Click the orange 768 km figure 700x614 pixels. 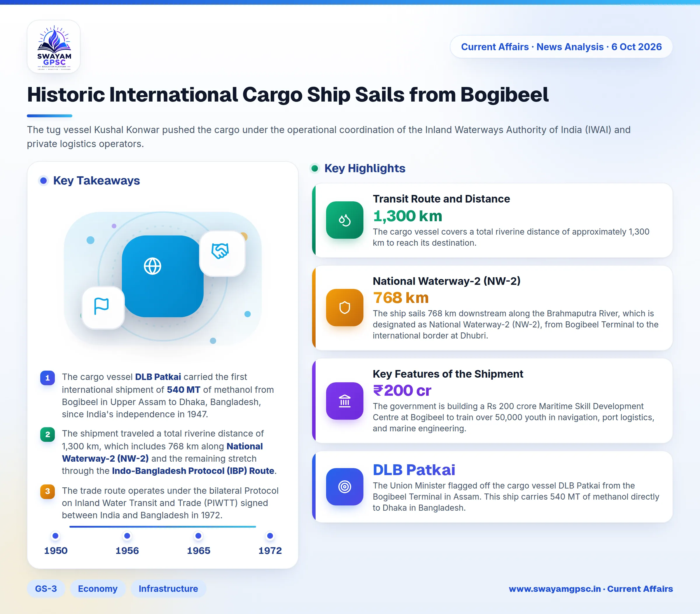tap(401, 298)
